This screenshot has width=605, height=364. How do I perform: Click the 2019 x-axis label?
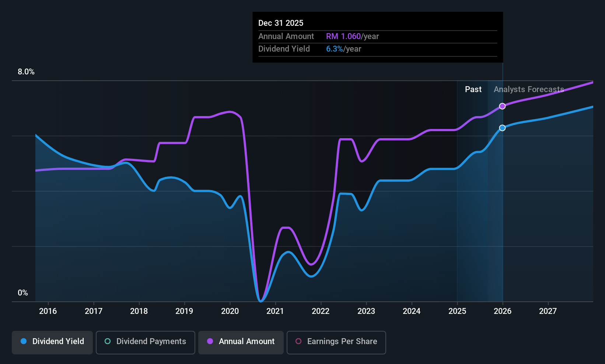click(184, 311)
